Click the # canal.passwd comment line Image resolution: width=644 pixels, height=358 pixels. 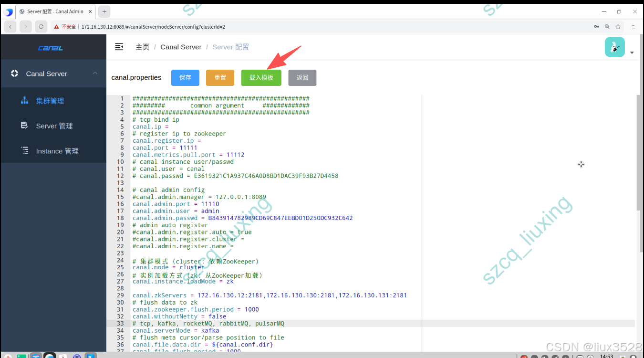(x=235, y=176)
